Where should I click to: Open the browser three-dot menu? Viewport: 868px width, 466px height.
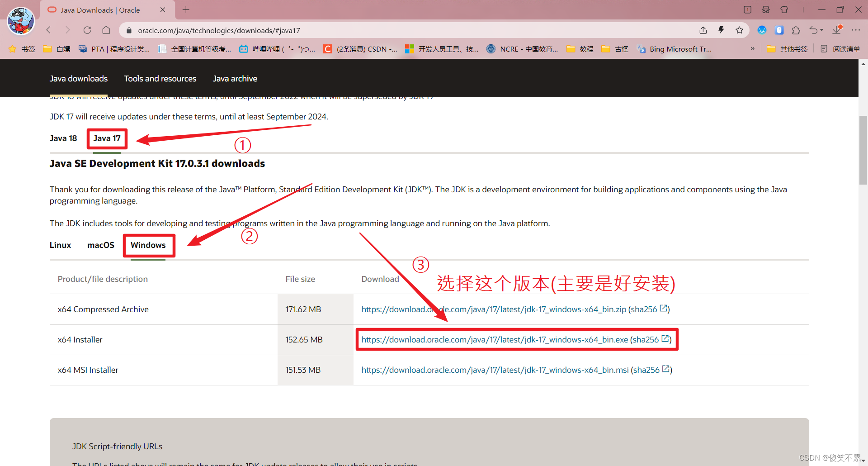[x=856, y=30]
